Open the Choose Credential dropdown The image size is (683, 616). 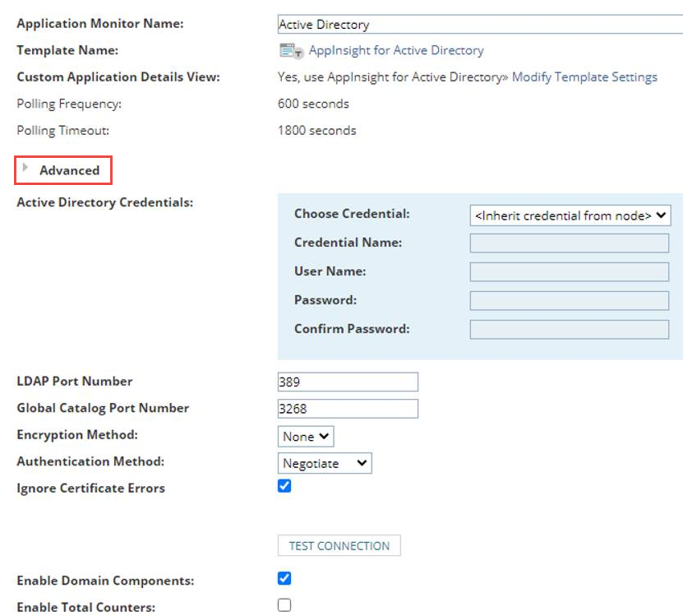coord(570,215)
